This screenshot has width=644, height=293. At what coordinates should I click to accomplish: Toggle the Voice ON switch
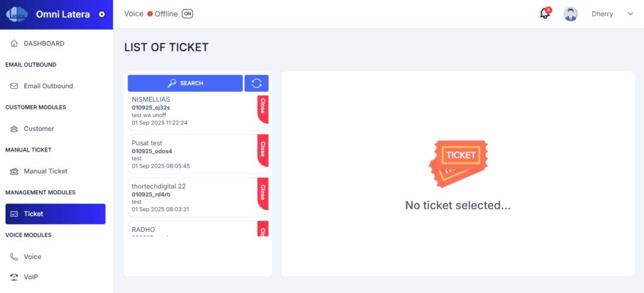[187, 14]
